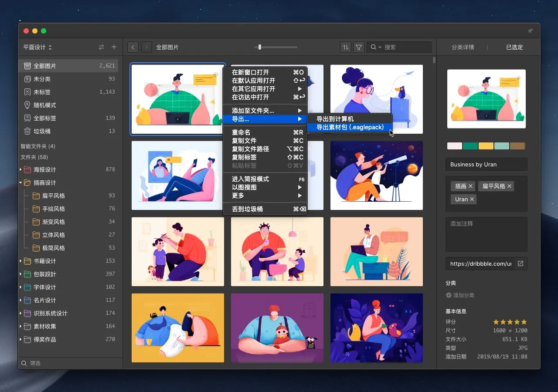The image size is (558, 392).
Task: Open the filter funnel icon
Action: pyautogui.click(x=359, y=47)
